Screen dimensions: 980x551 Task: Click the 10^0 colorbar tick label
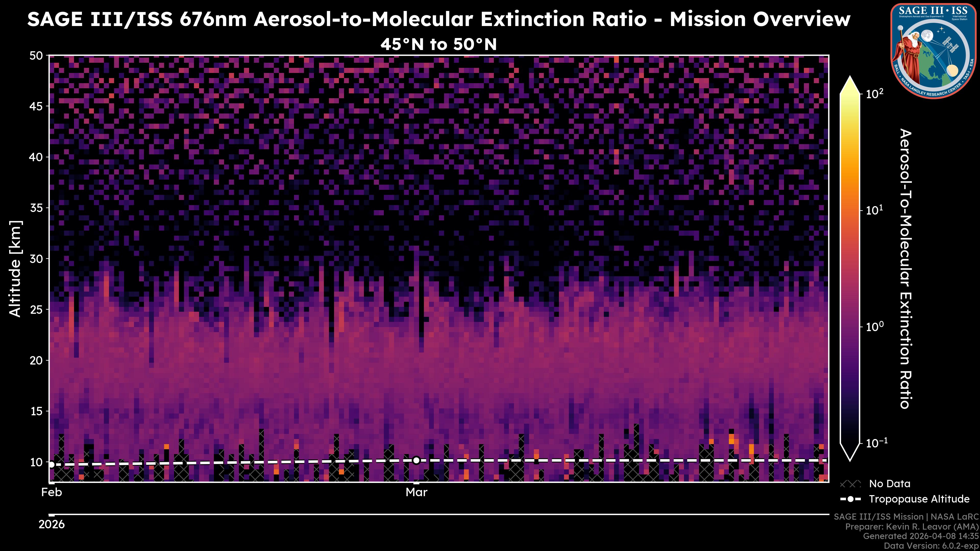pyautogui.click(x=875, y=327)
